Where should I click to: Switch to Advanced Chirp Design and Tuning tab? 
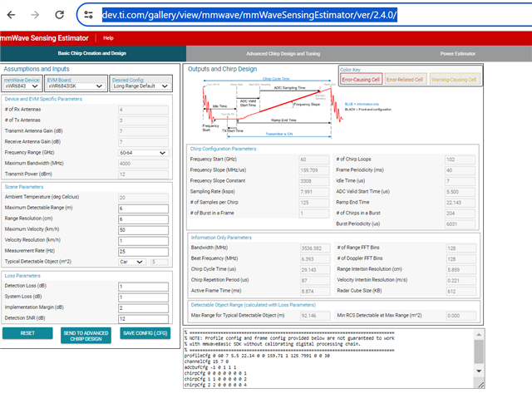point(283,53)
